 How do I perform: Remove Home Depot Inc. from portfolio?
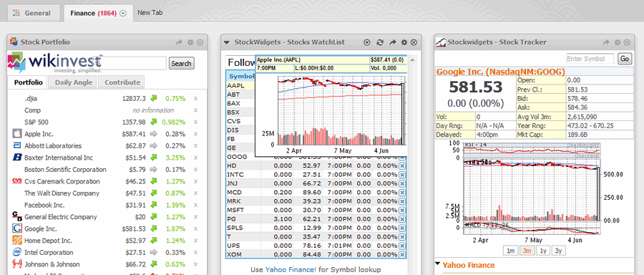pyautogui.click(x=195, y=241)
